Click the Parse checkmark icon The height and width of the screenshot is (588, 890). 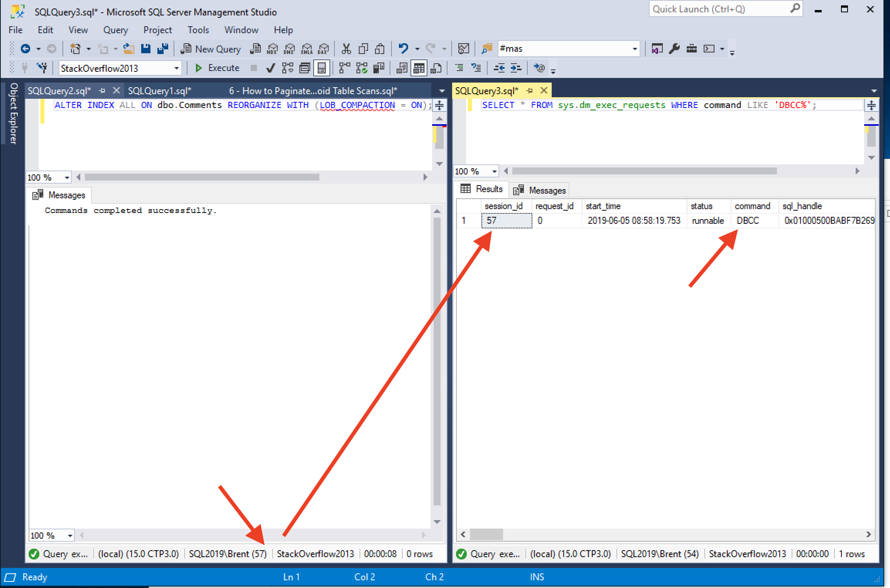[270, 68]
